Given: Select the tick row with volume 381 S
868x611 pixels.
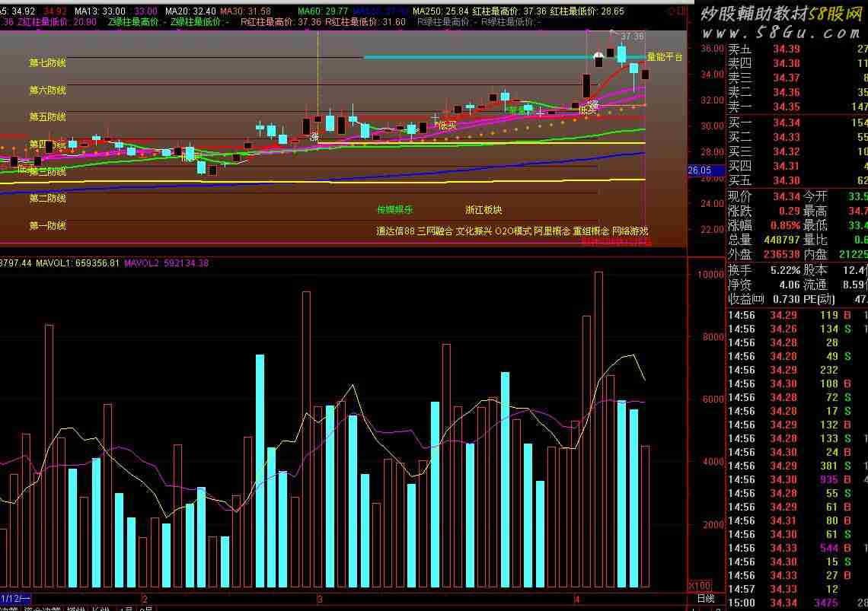Looking at the screenshot, I should (x=797, y=466).
